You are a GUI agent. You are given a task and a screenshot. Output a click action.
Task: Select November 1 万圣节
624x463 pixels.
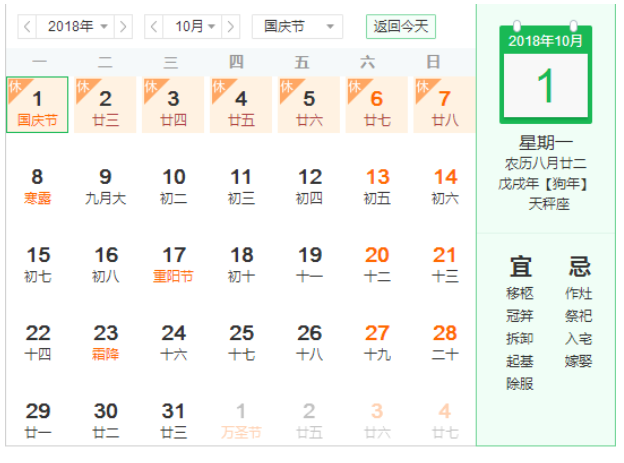[x=241, y=420]
